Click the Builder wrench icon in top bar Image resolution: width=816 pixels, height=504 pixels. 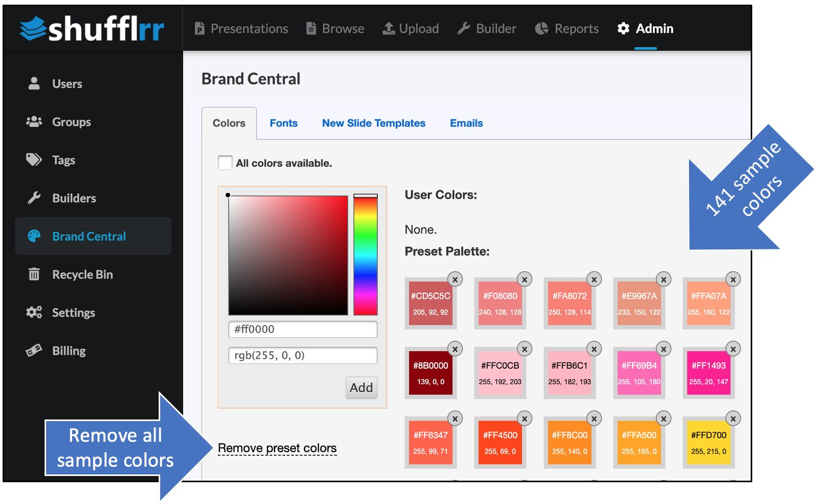(x=463, y=29)
